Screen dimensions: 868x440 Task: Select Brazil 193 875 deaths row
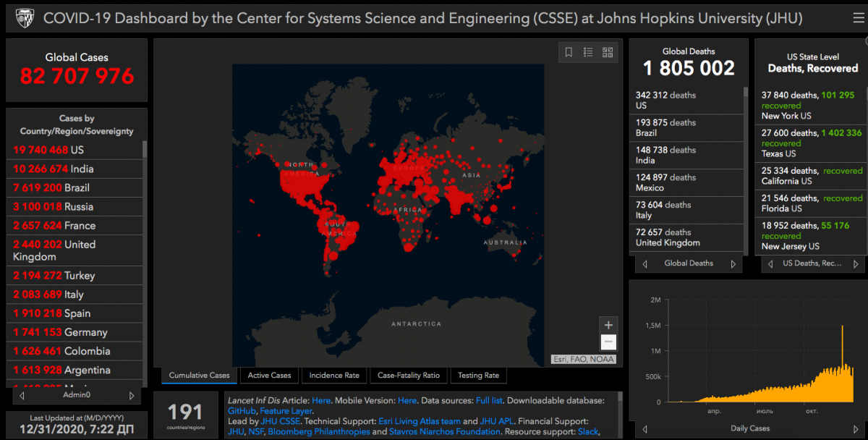tap(686, 127)
